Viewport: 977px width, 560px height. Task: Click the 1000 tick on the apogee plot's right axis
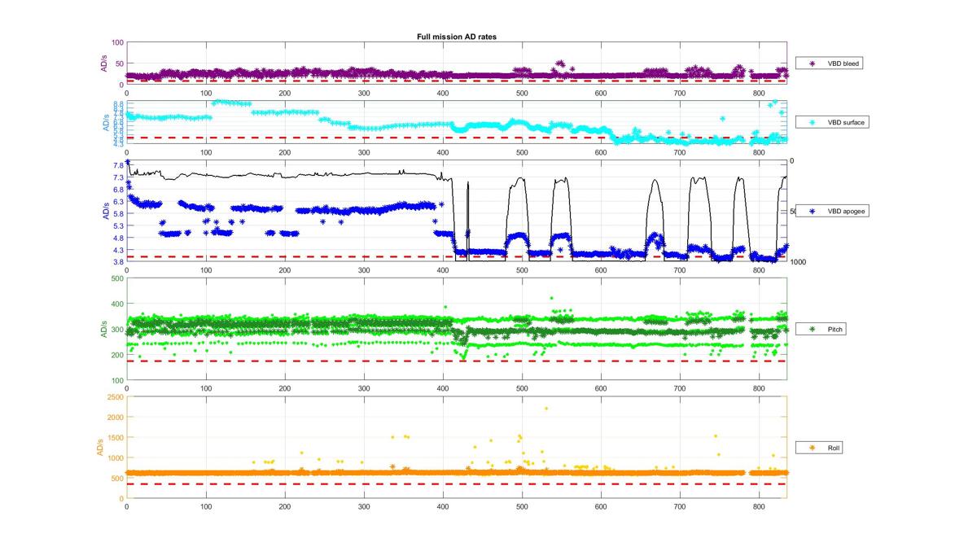(797, 262)
